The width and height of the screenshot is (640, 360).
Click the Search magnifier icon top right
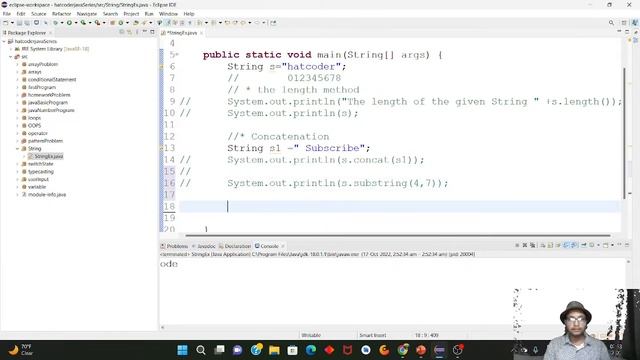point(611,23)
